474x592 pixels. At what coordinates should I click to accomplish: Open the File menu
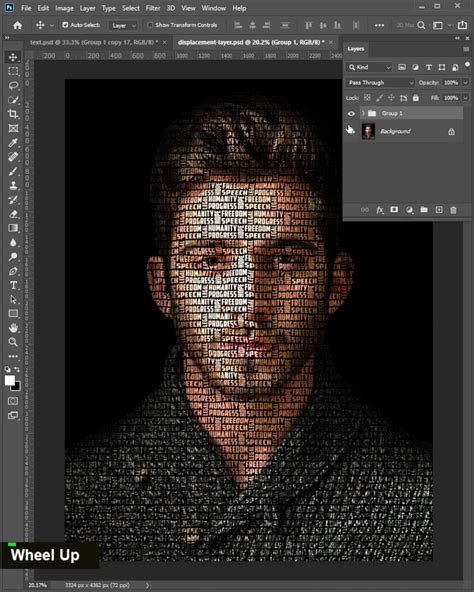26,8
